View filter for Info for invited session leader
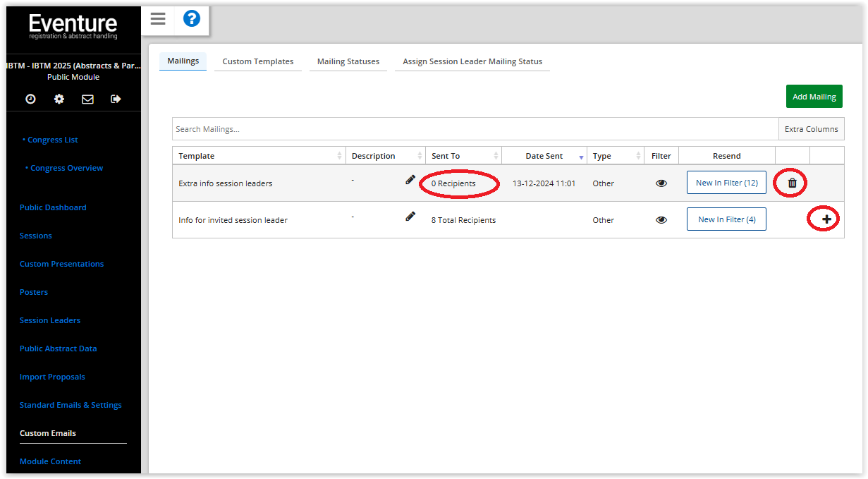Viewport: 868px width, 479px height. point(661,220)
